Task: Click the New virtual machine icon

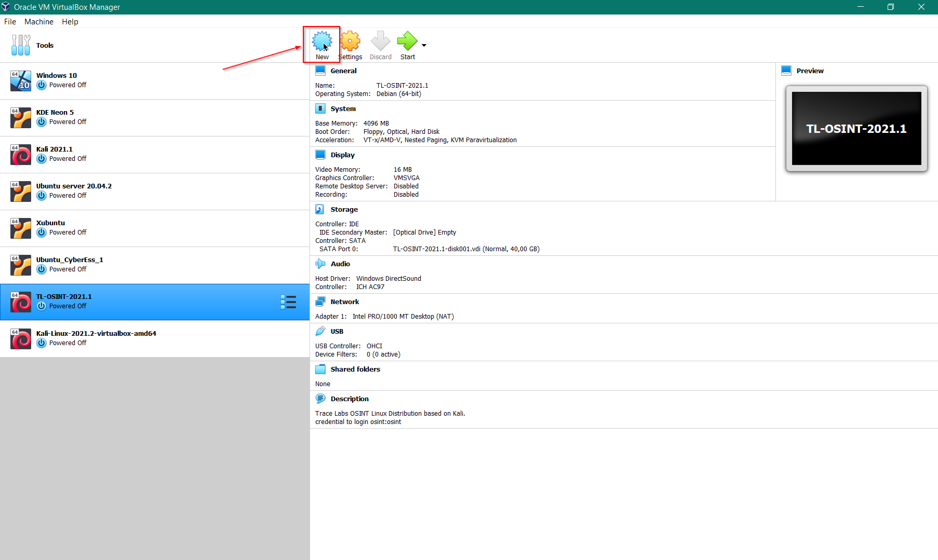Action: click(x=322, y=42)
